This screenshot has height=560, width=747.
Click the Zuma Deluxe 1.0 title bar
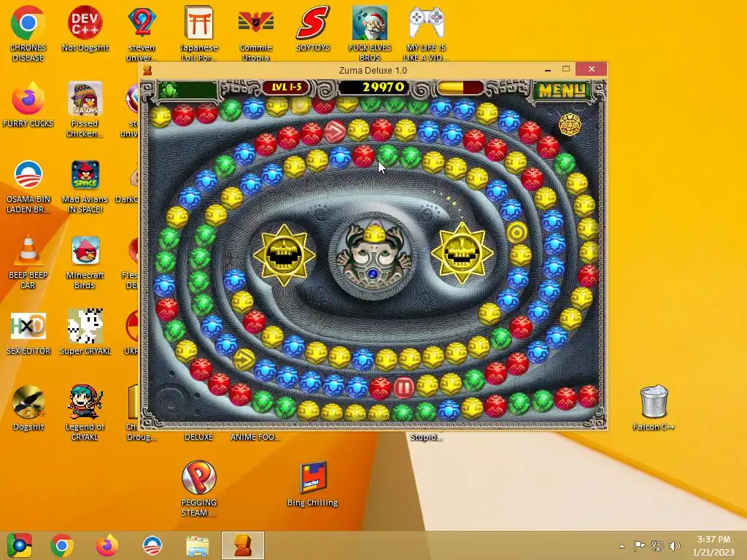tap(373, 71)
